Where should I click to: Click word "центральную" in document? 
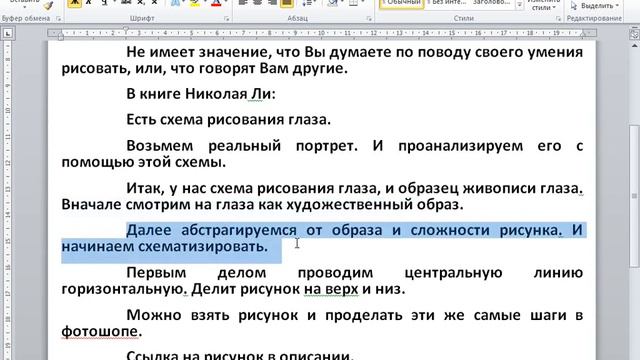(453, 273)
